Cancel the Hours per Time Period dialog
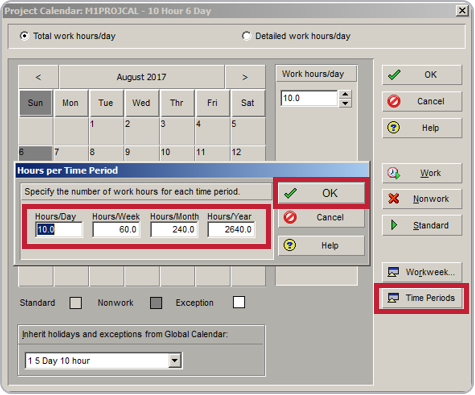This screenshot has height=395, width=475. click(321, 217)
